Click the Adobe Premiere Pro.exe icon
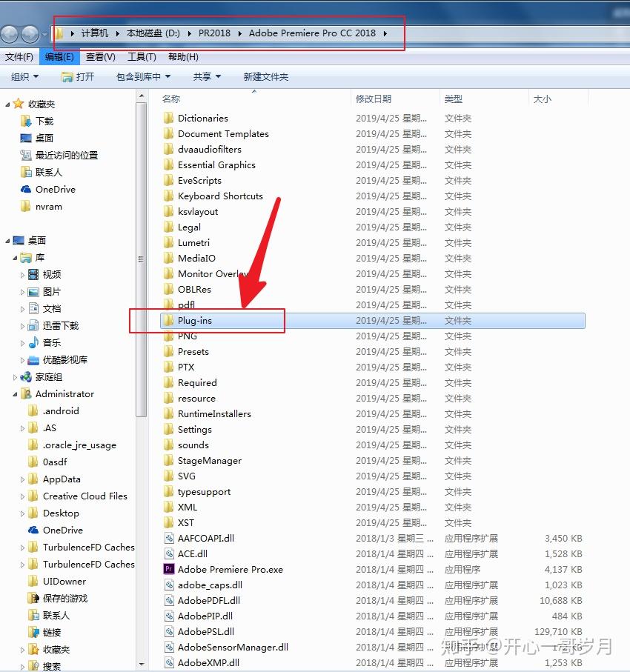This screenshot has width=630, height=672. pos(169,569)
